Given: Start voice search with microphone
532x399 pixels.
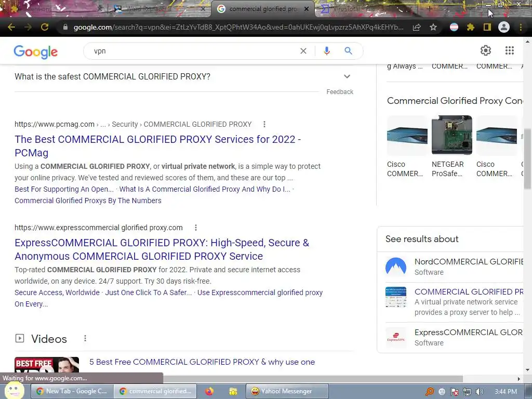Looking at the screenshot, I should 326,51.
